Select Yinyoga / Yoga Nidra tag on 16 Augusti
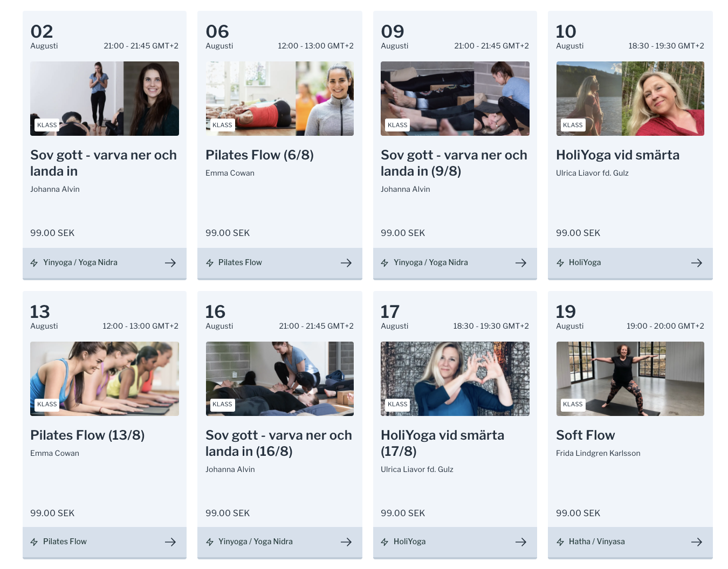The image size is (728, 569). (x=255, y=542)
